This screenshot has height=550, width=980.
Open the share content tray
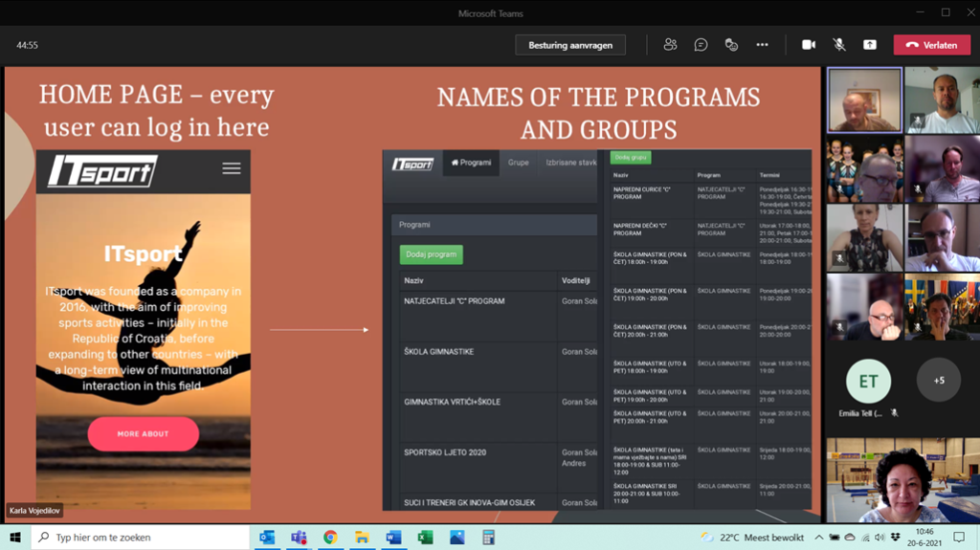(869, 45)
